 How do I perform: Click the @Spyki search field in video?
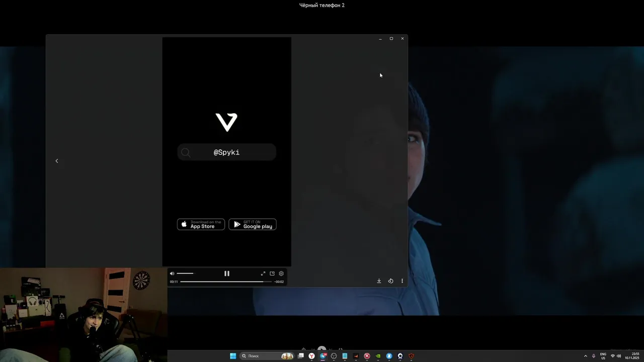tap(226, 152)
